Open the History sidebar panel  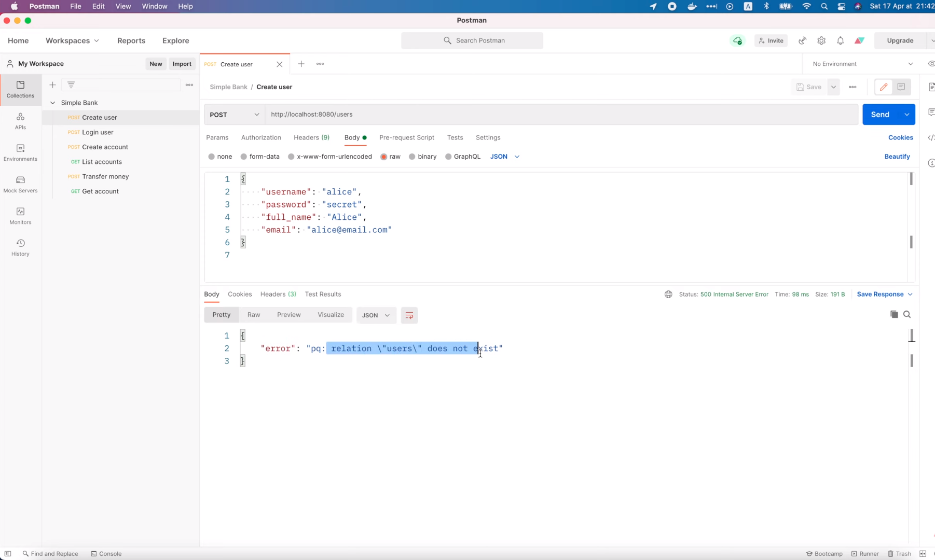(x=20, y=247)
